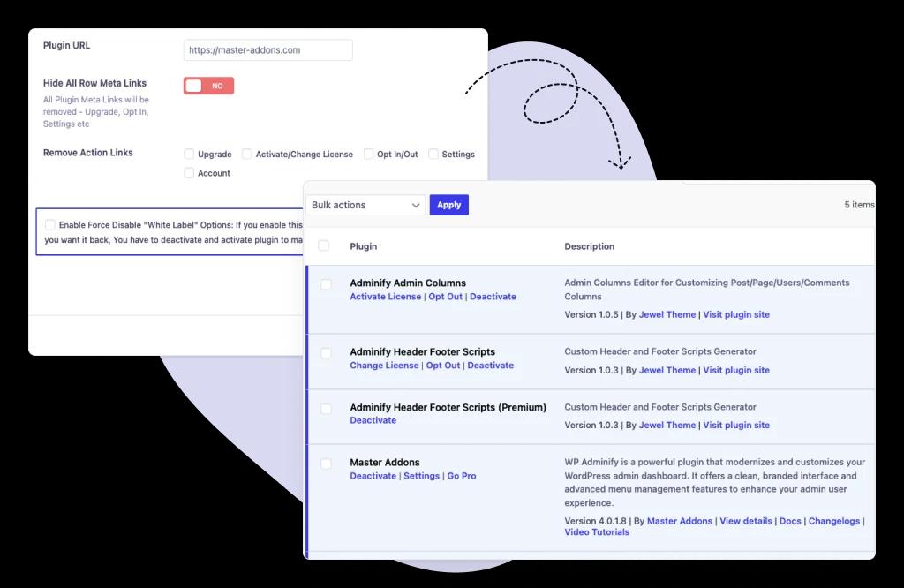Visit plugin site for Header Footer Scripts (Premium)

[x=736, y=425]
